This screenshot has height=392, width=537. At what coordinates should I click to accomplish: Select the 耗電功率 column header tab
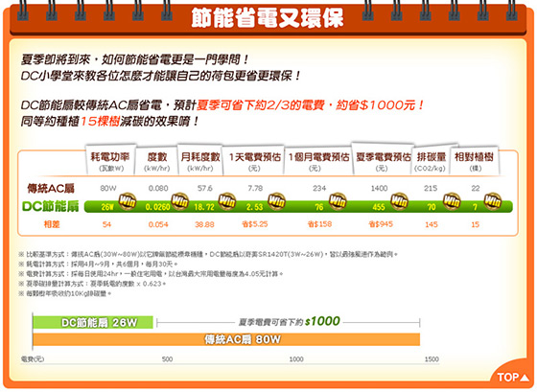click(x=110, y=161)
